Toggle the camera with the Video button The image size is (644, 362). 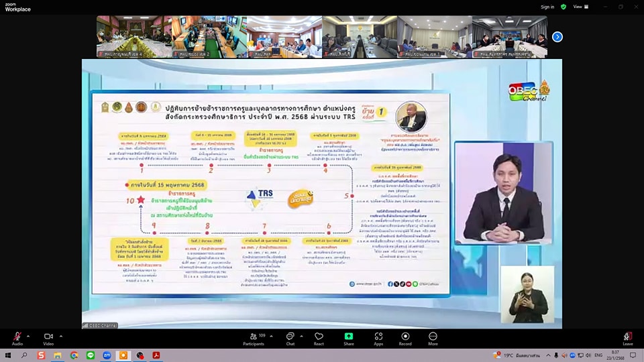click(48, 338)
